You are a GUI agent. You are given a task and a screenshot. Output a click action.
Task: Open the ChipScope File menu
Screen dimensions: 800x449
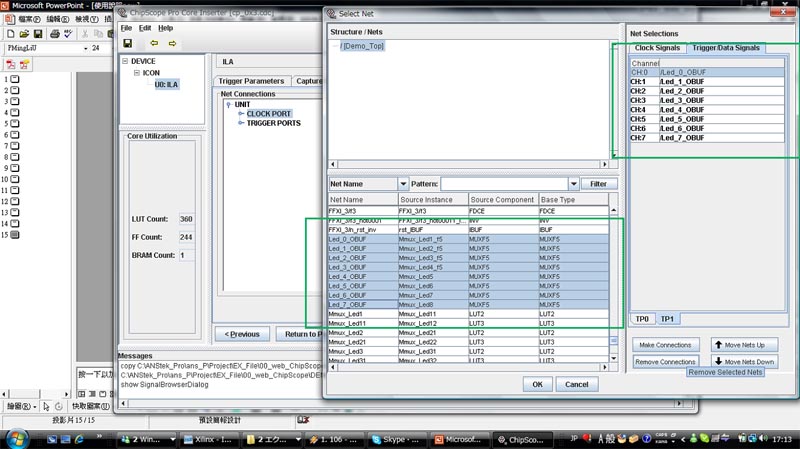point(126,28)
